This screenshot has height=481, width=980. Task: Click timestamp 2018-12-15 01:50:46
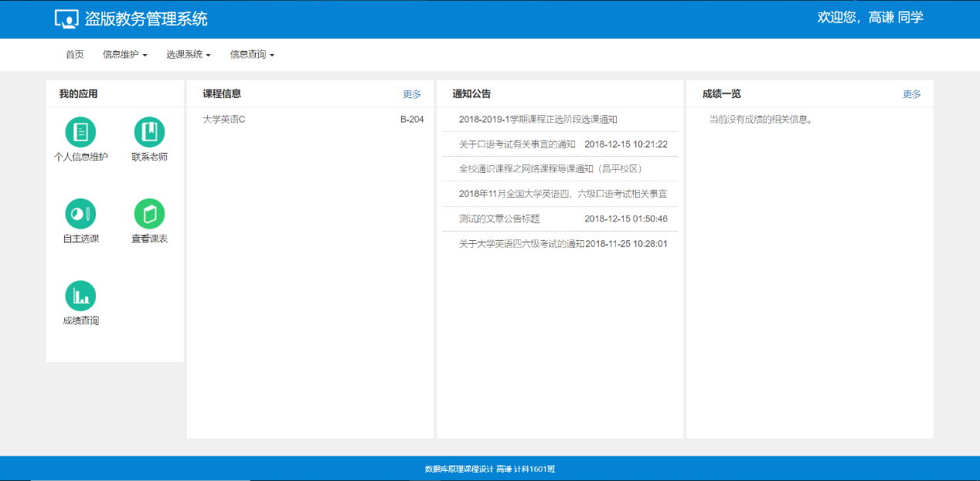coord(626,218)
